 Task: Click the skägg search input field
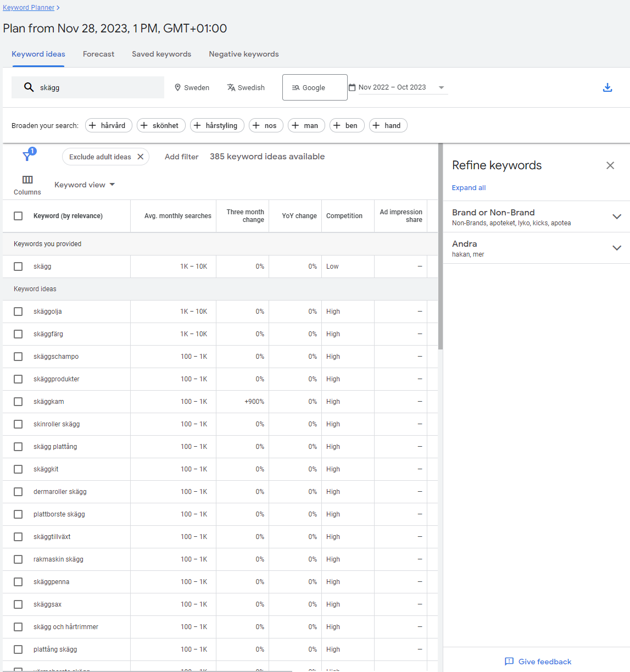point(88,87)
